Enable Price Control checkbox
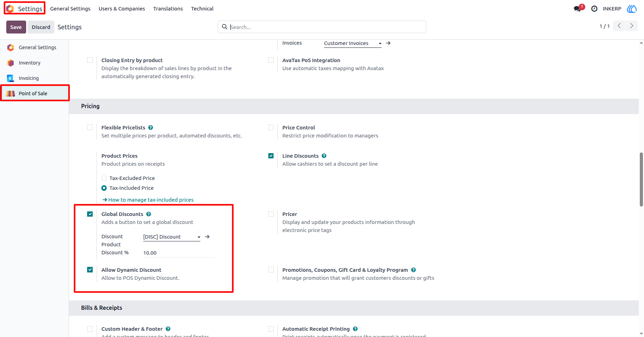This screenshot has width=644, height=337. coord(271,127)
